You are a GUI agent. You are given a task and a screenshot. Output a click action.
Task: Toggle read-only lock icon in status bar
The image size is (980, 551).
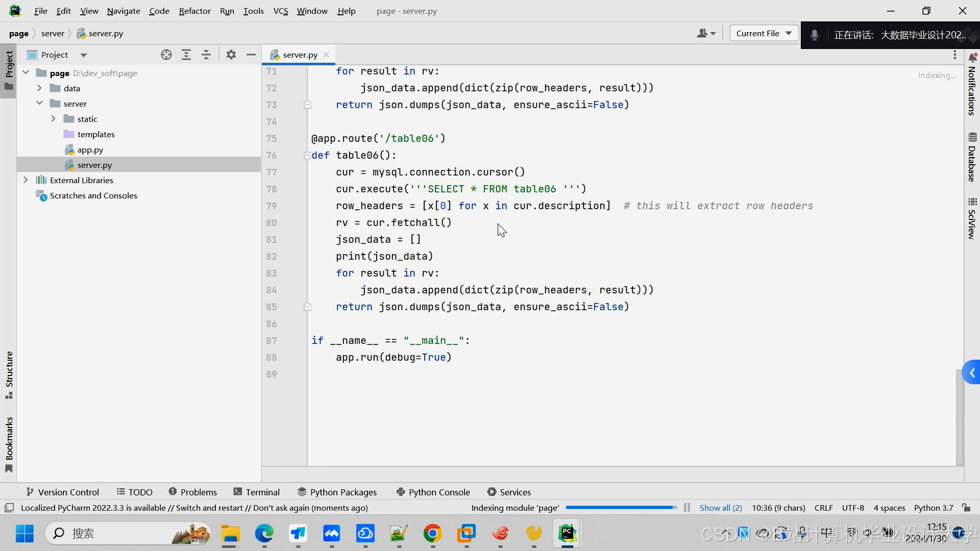tap(966, 508)
